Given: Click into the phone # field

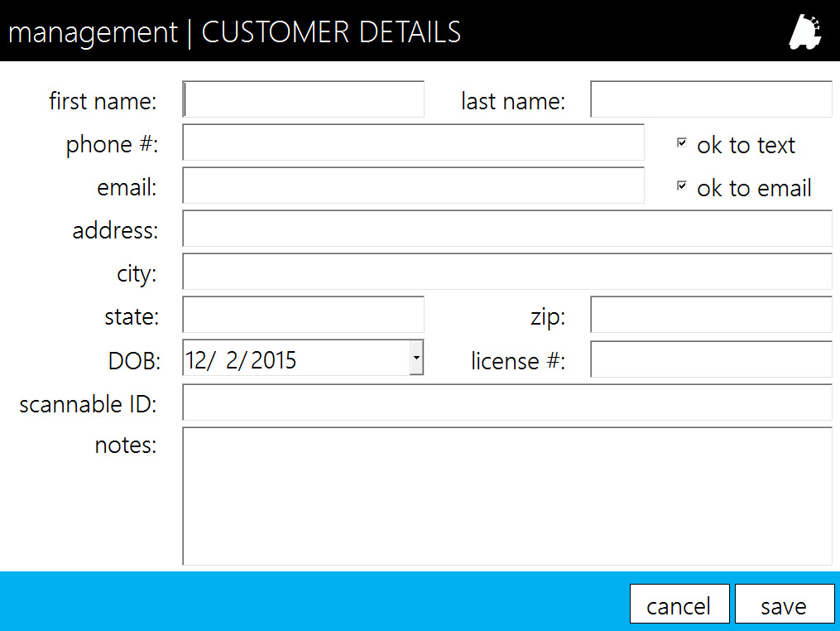Looking at the screenshot, I should coord(413,142).
